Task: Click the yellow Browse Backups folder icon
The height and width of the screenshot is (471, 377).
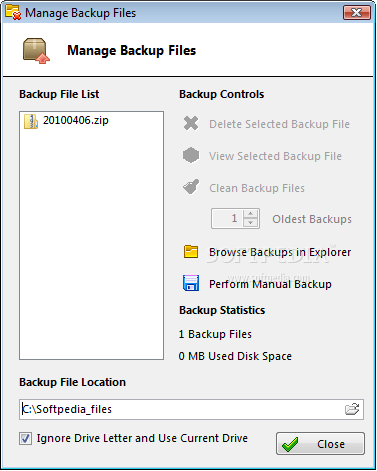Action: (x=191, y=252)
